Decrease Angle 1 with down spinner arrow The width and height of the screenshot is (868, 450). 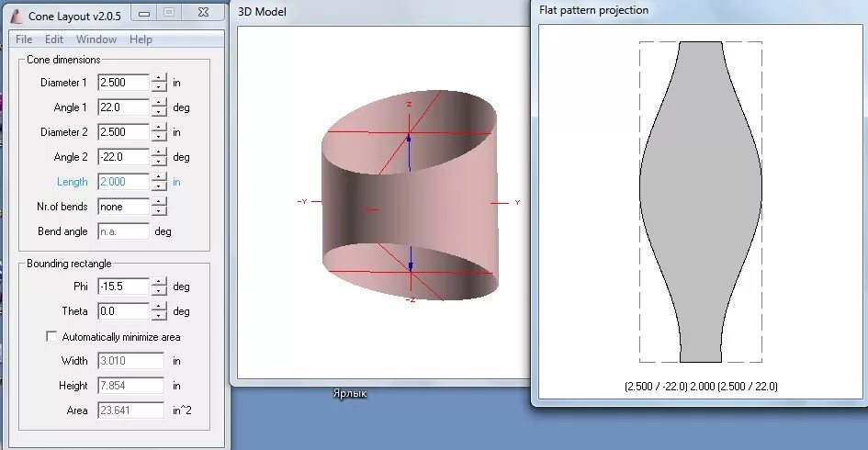coord(159,112)
